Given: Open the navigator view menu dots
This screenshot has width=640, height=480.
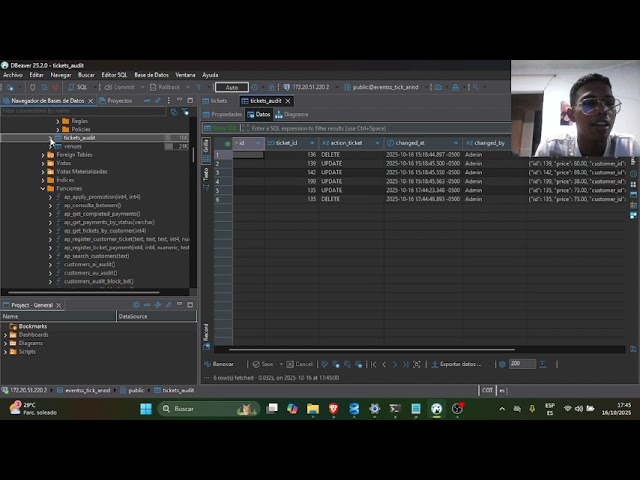Looking at the screenshot, I should (169, 100).
